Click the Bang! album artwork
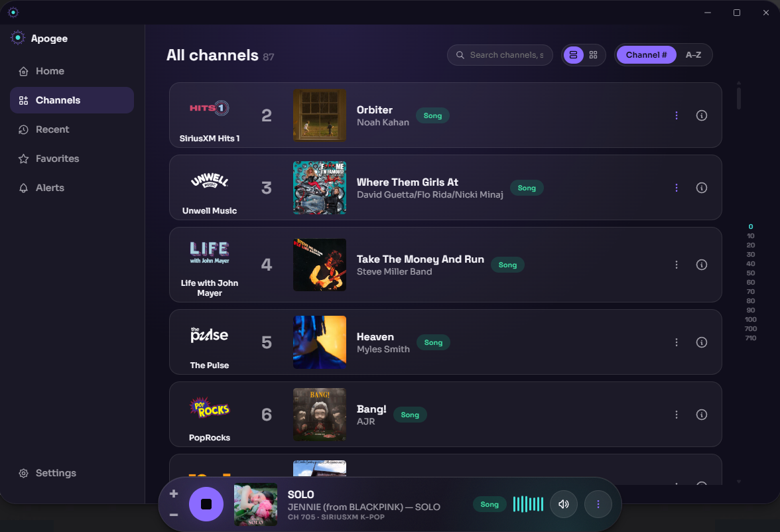The width and height of the screenshot is (780, 532). pos(320,415)
